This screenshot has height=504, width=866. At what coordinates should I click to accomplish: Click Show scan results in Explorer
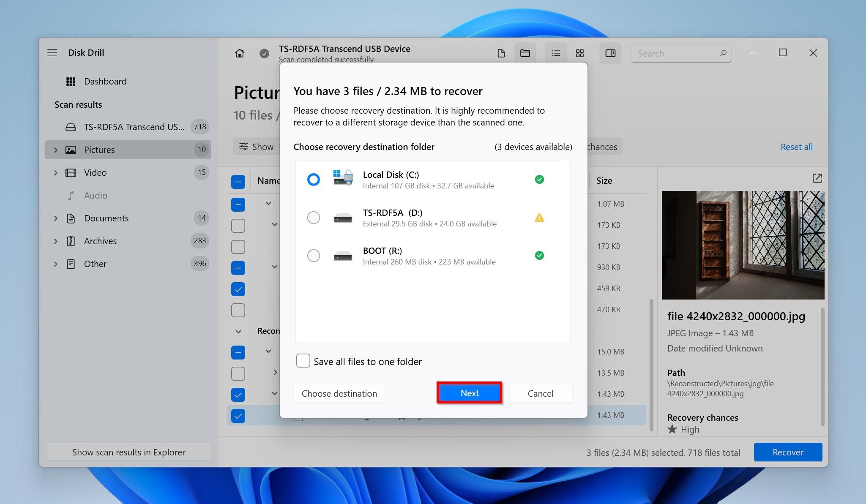[128, 452]
